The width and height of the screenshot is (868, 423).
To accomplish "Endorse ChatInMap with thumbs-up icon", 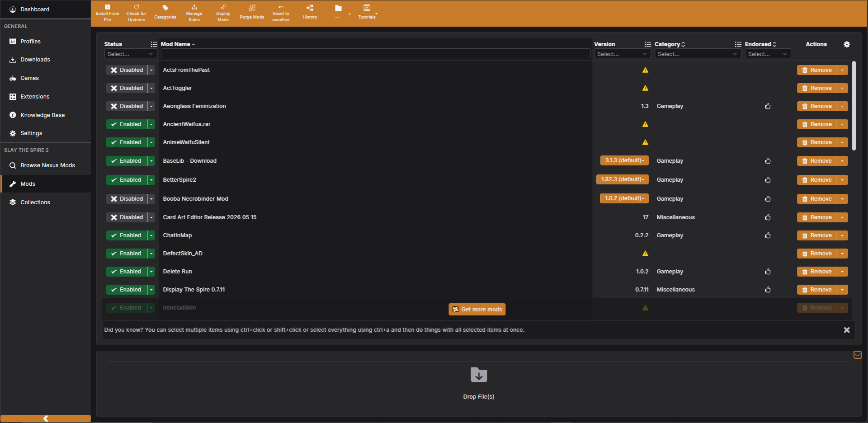I will [x=767, y=235].
